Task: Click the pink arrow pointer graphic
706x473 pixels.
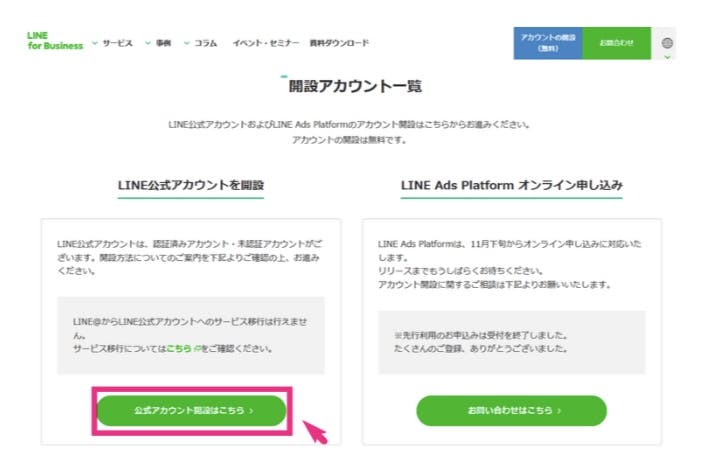Action: pyautogui.click(x=315, y=432)
